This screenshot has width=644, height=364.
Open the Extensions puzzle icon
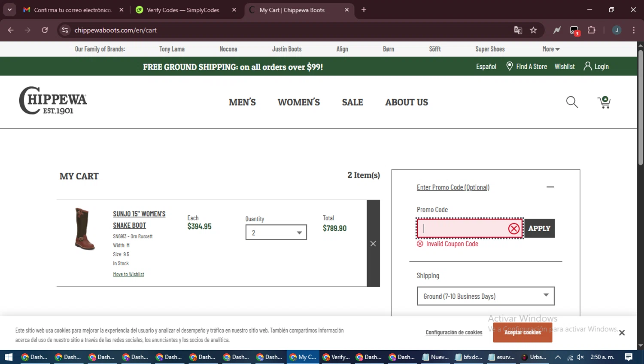click(x=592, y=30)
